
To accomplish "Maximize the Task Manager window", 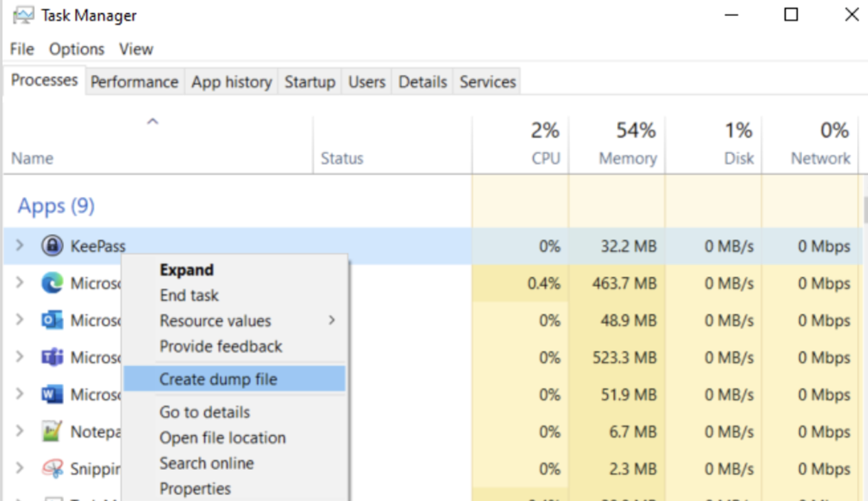I will (791, 14).
